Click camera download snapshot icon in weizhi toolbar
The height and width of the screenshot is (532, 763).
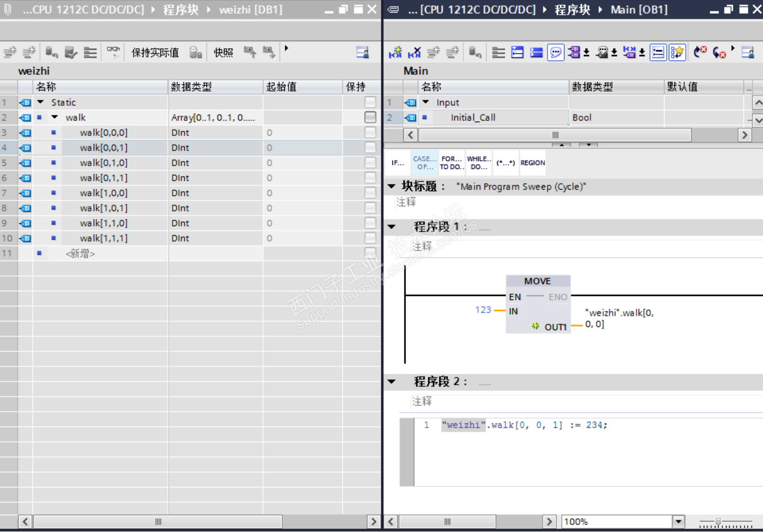coord(269,52)
